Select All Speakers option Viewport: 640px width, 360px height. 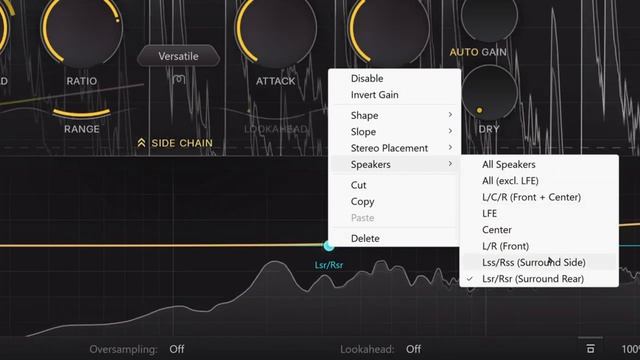click(x=539, y=164)
